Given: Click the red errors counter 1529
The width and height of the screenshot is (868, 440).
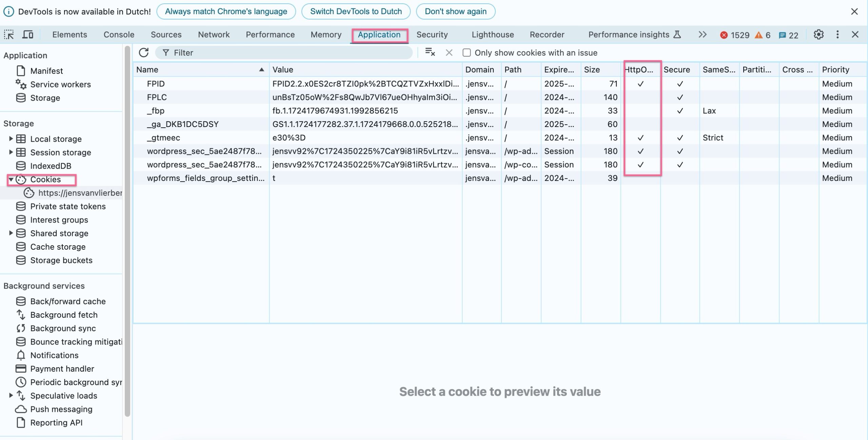Looking at the screenshot, I should [735, 35].
